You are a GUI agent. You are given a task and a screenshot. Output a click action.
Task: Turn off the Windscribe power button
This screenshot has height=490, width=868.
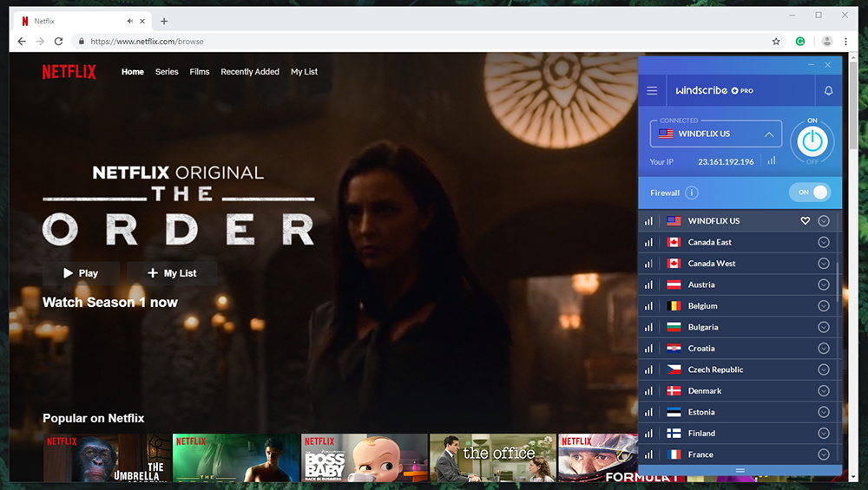(812, 141)
